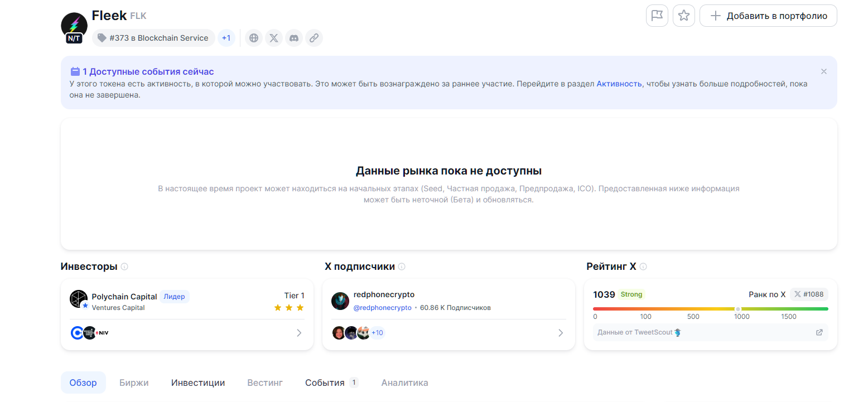Image resolution: width=868 pixels, height=402 pixels.
Task: Add Fleek to favorites with star icon
Action: tap(684, 16)
